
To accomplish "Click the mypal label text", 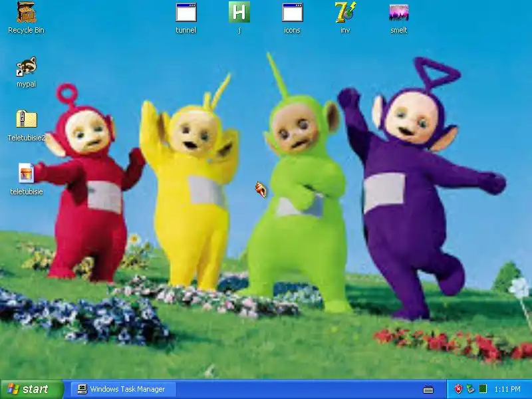I will click(x=26, y=84).
